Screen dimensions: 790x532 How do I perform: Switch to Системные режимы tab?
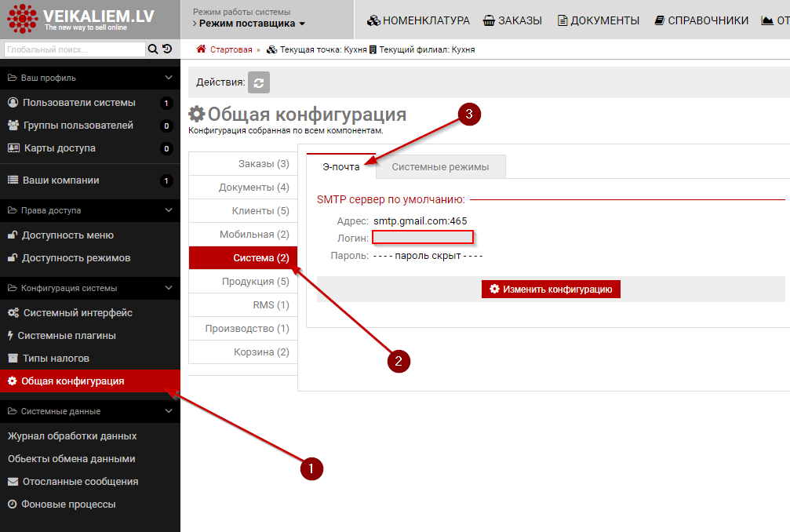pos(440,167)
